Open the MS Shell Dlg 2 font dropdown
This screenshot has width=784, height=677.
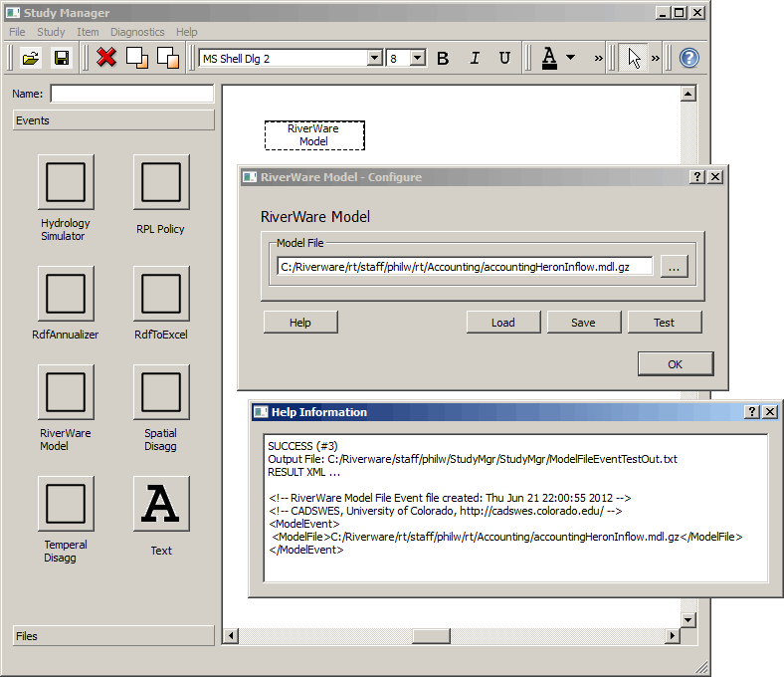(374, 58)
